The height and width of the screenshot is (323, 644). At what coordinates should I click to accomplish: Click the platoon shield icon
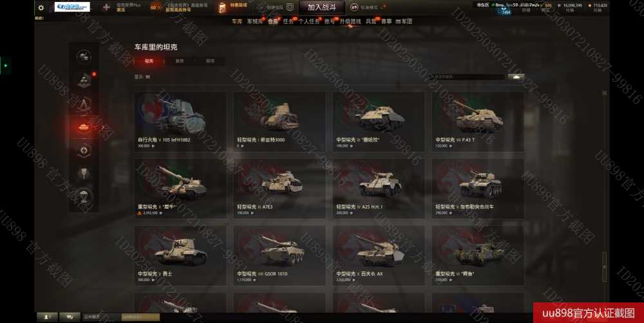(290, 7)
